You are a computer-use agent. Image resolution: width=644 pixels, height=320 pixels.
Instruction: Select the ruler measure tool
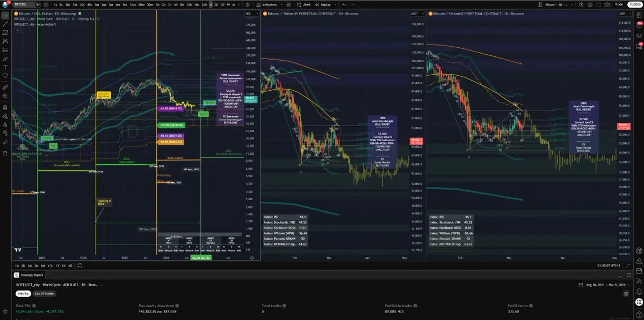pyautogui.click(x=5, y=87)
